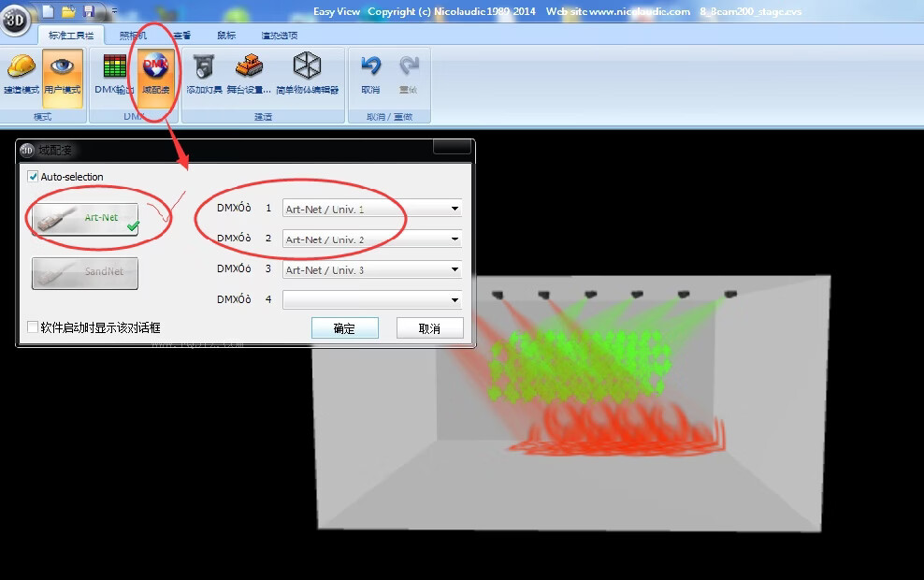
Task: Click the 域配接 DMX globe icon
Action: click(x=155, y=75)
